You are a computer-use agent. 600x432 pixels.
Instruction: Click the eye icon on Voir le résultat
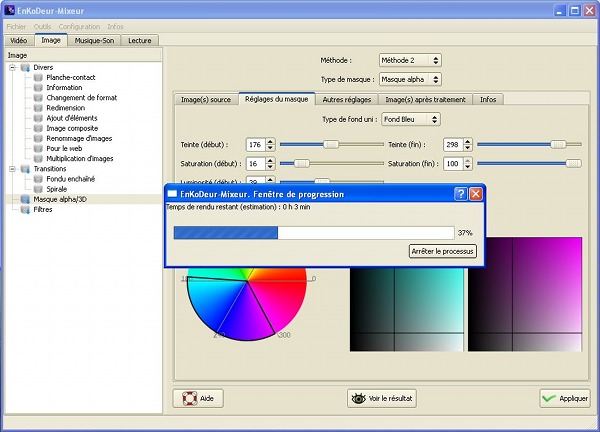[x=359, y=399]
